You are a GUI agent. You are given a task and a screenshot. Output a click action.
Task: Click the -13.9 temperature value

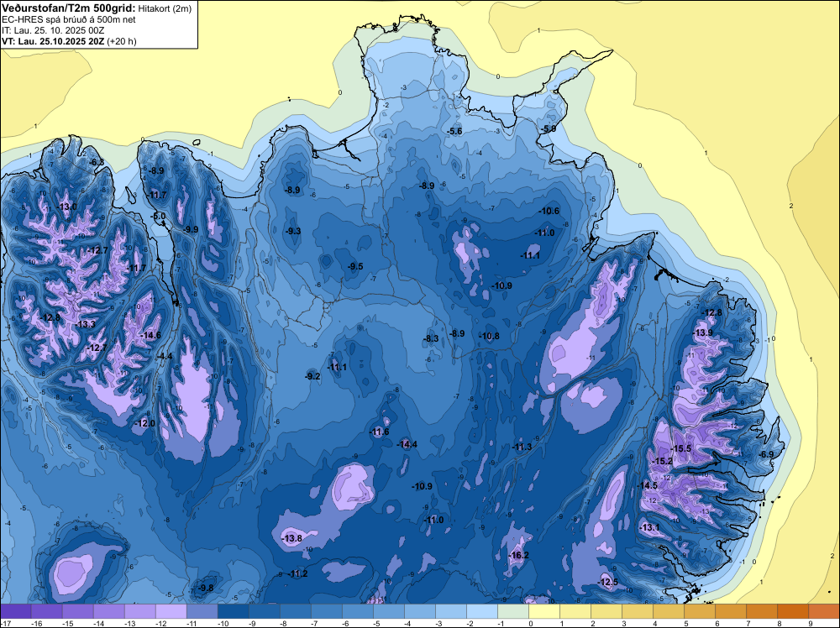point(702,332)
